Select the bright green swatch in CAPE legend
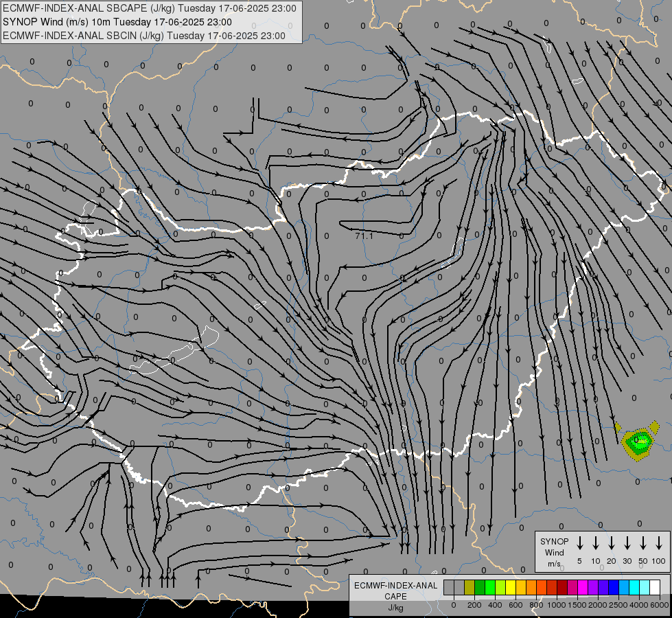672x618 pixels. point(490,587)
